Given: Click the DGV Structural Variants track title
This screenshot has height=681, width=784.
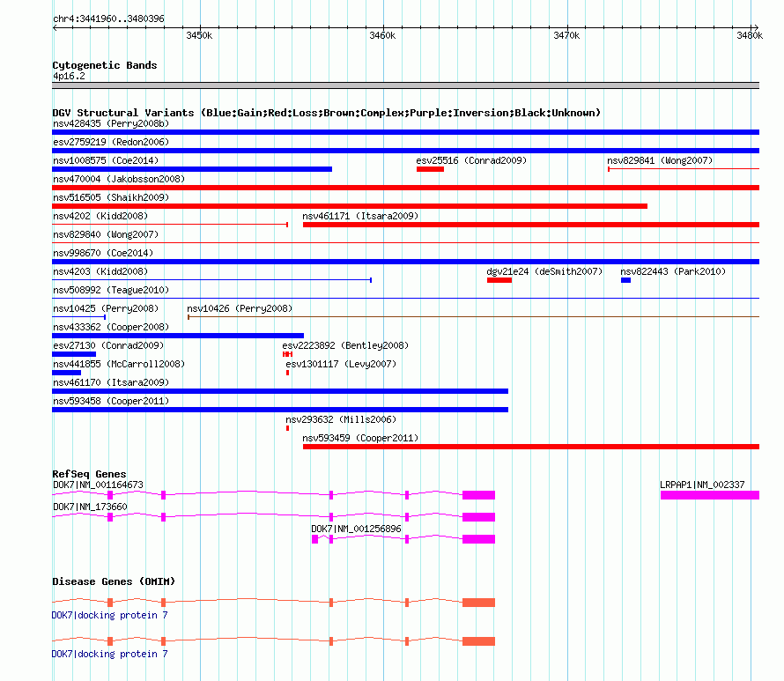Looking at the screenshot, I should tap(327, 113).
